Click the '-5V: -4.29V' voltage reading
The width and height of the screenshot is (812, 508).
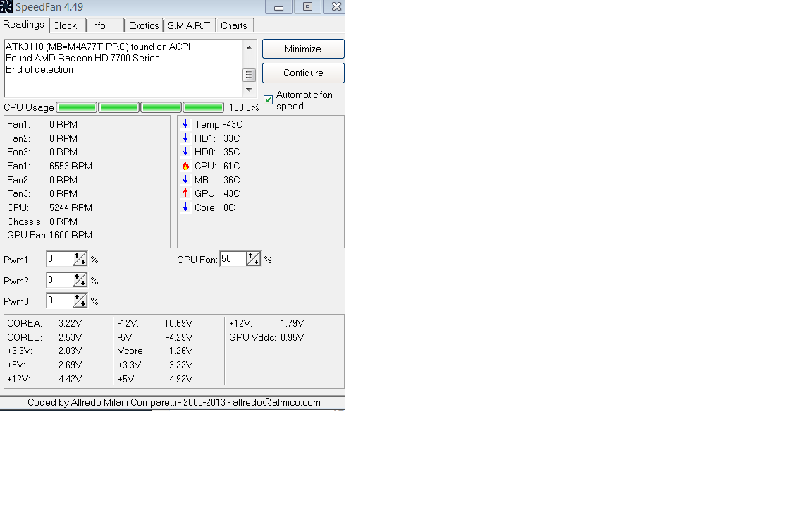155,337
